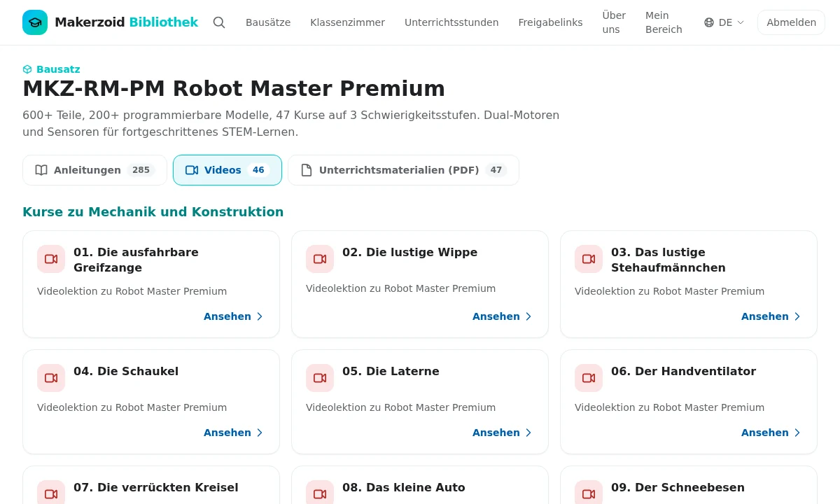Viewport: 840px width, 504px height.
Task: Switch to the Anleitungen tab
Action: [x=94, y=170]
